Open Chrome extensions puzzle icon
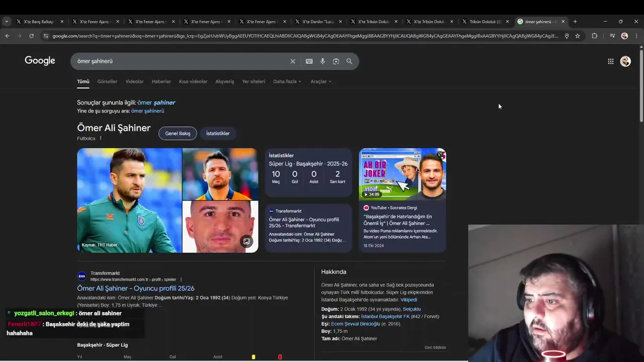This screenshot has width=644, height=362. click(x=594, y=36)
